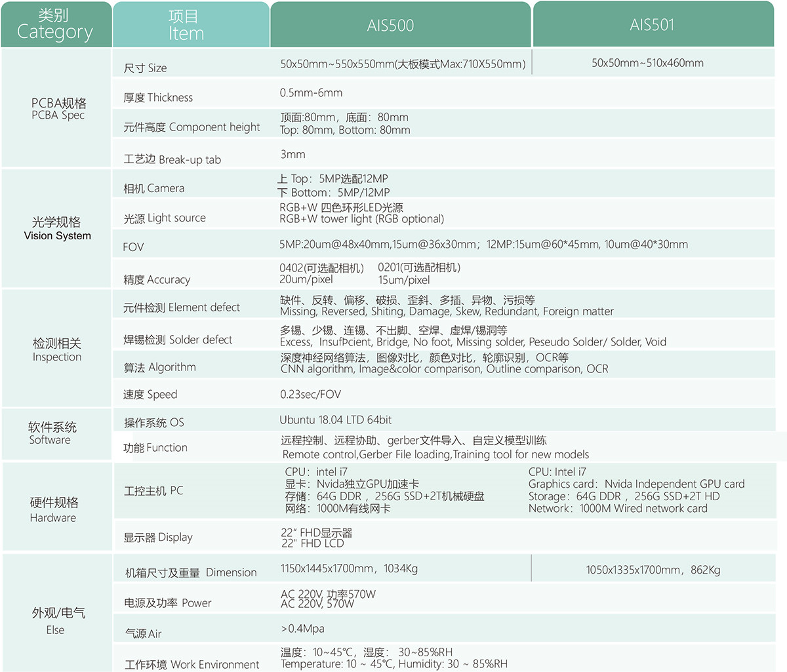The height and width of the screenshot is (672, 787).
Task: Click Graphics card Nvida Independent GPU text
Action: [637, 484]
